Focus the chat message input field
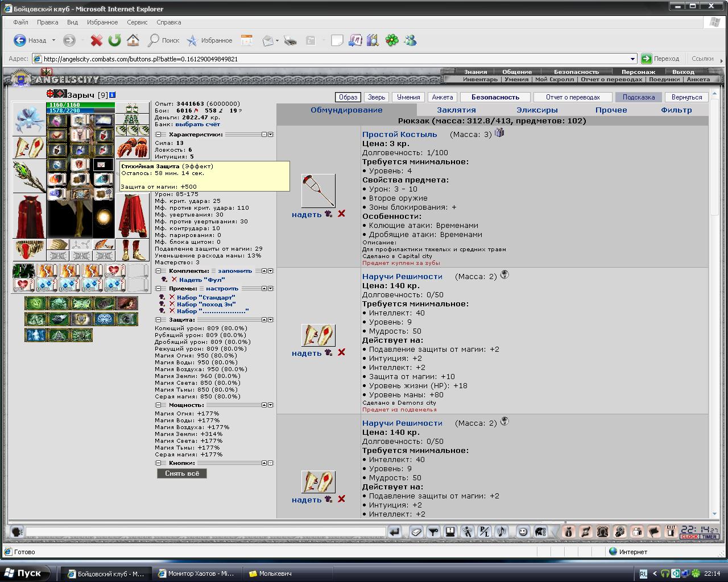The image size is (728, 582). (205, 532)
